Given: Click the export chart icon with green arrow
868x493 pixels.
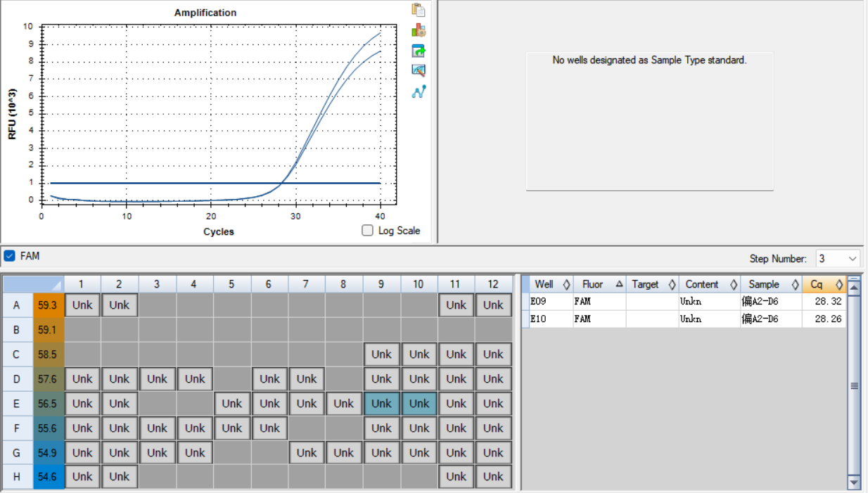Looking at the screenshot, I should click(x=419, y=51).
